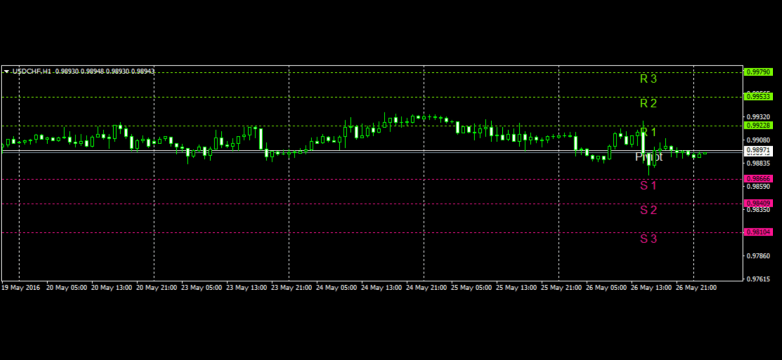Click the 24 May 21:00 time label

click(x=426, y=288)
